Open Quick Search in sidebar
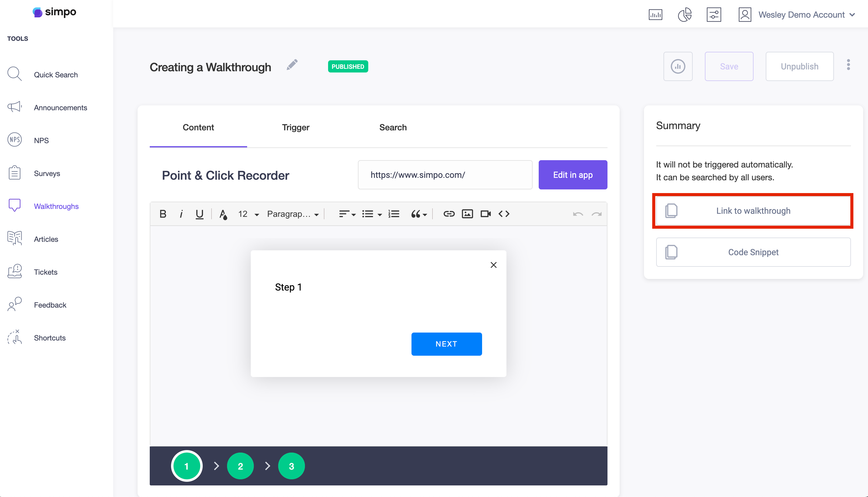This screenshot has height=497, width=868. [x=56, y=75]
